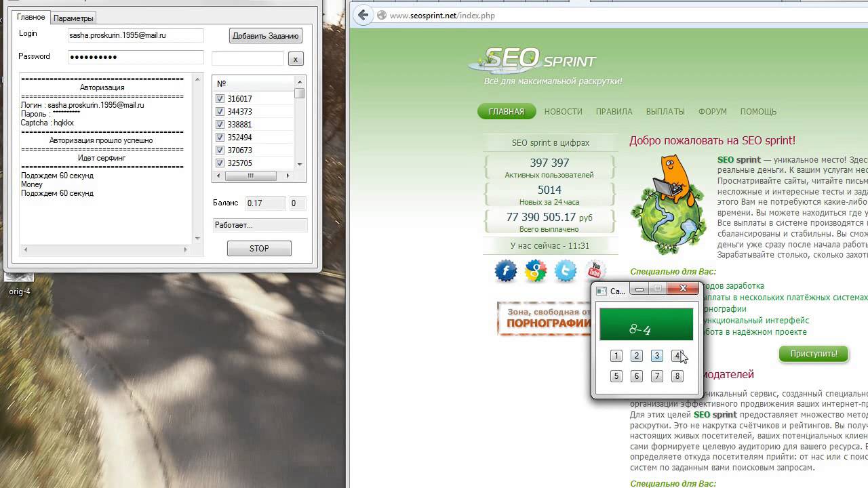Open the Facebook social icon
This screenshot has height=488, width=868.
point(506,271)
